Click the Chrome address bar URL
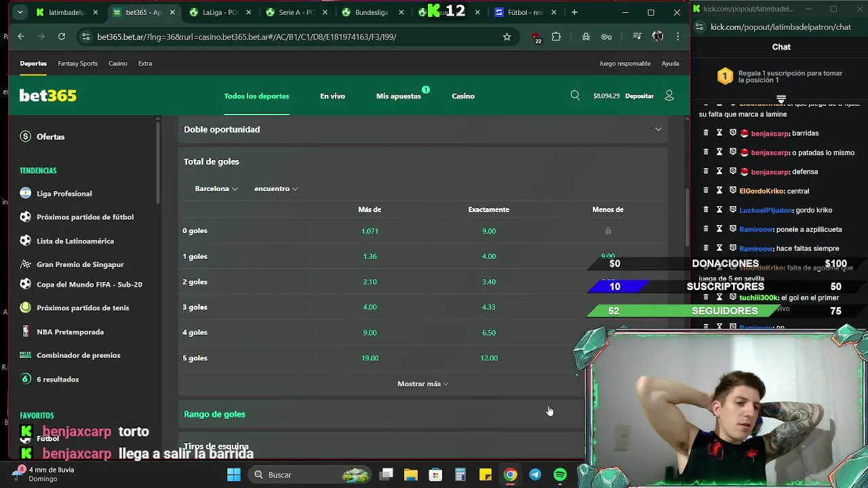The width and height of the screenshot is (868, 488). pos(247,37)
